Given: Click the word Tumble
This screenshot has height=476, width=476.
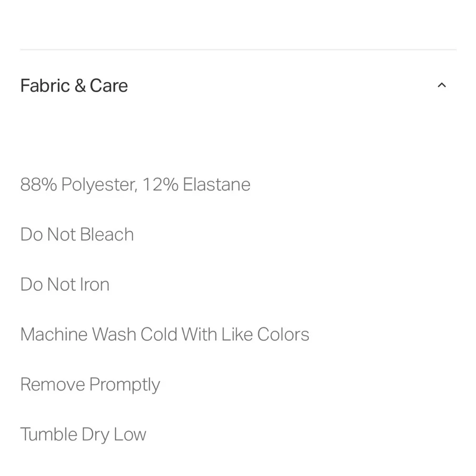Looking at the screenshot, I should tap(49, 435).
